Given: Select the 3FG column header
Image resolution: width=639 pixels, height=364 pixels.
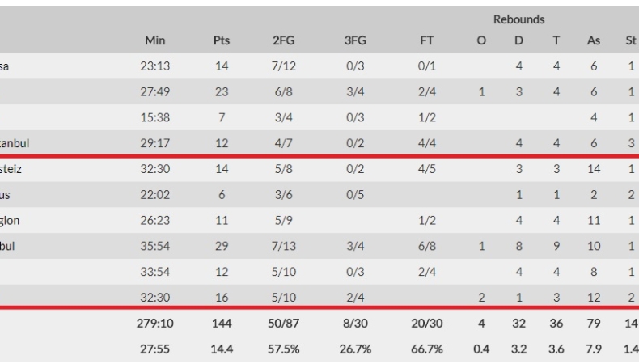Looking at the screenshot, I should [x=355, y=40].
